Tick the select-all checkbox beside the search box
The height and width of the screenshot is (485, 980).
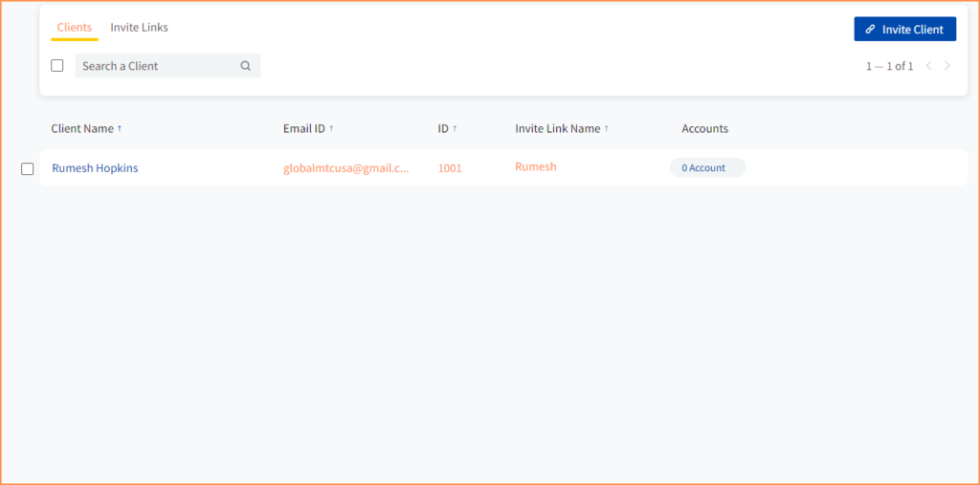[x=56, y=66]
